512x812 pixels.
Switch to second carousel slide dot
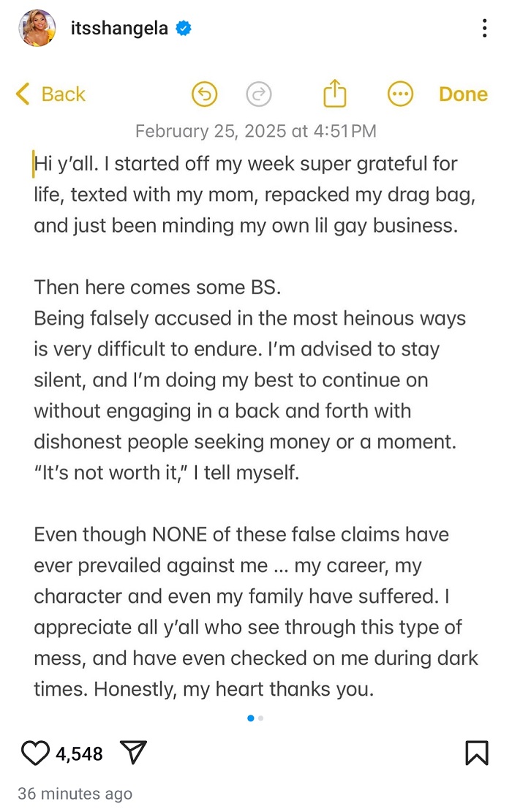261,718
